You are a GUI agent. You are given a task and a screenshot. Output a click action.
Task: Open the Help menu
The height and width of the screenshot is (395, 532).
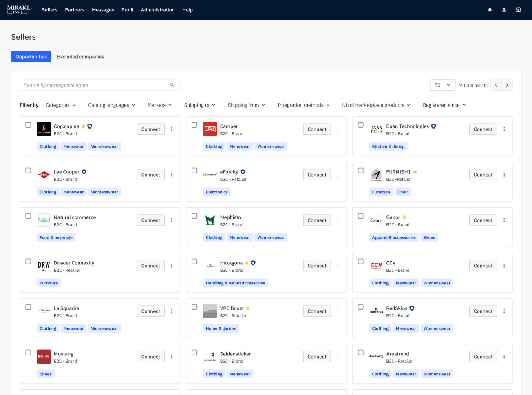(x=188, y=10)
